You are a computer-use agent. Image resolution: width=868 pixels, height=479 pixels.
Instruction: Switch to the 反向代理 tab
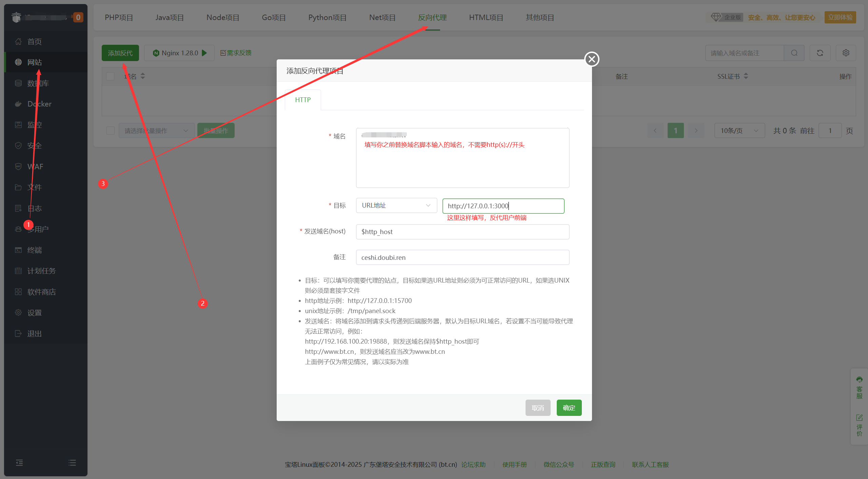point(432,17)
